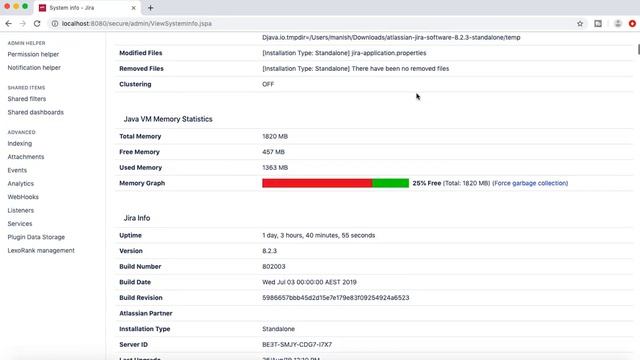
Task: Open Shared dashboards in sidebar
Action: 36,112
